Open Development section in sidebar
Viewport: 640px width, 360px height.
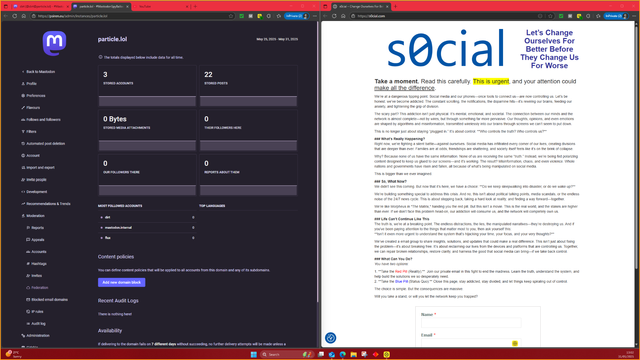34,191
